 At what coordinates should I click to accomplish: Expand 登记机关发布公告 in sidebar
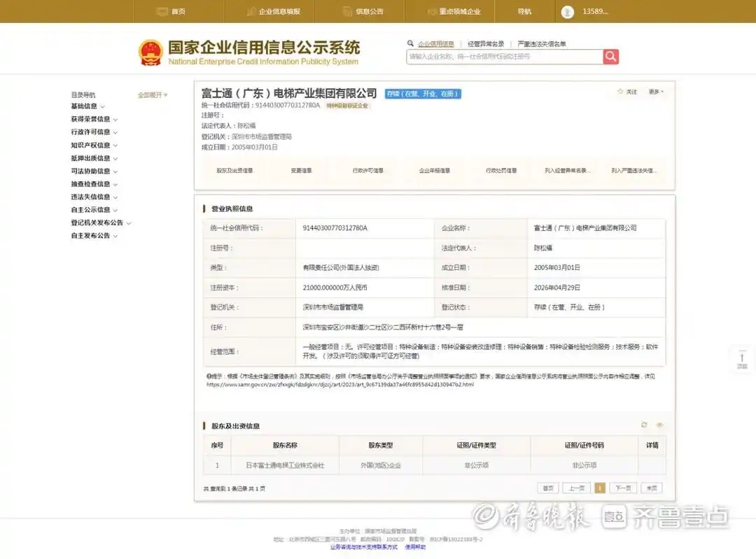(x=101, y=223)
